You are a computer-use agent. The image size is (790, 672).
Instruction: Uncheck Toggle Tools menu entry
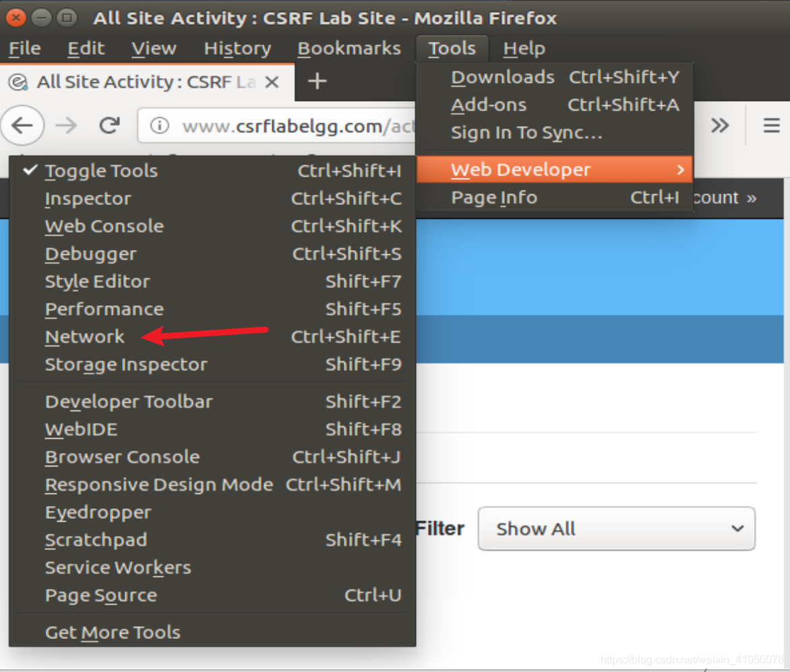coord(212,171)
